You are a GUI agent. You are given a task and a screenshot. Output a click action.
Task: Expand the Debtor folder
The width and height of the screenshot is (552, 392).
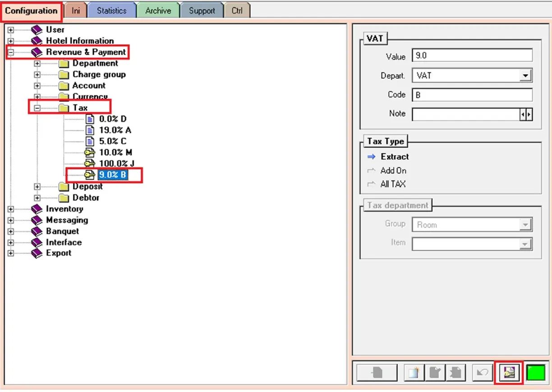click(x=37, y=198)
